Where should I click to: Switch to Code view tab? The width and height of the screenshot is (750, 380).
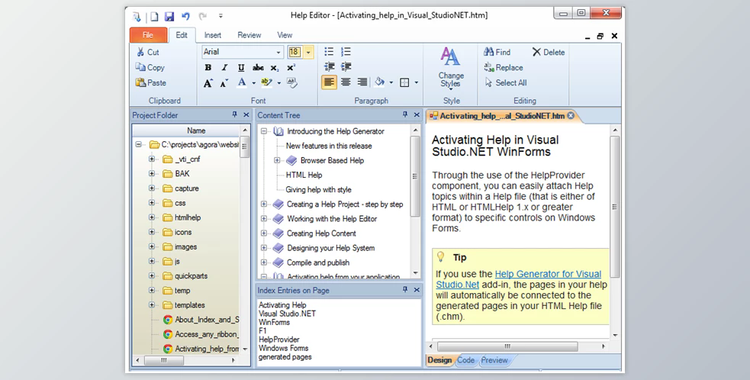pos(465,360)
